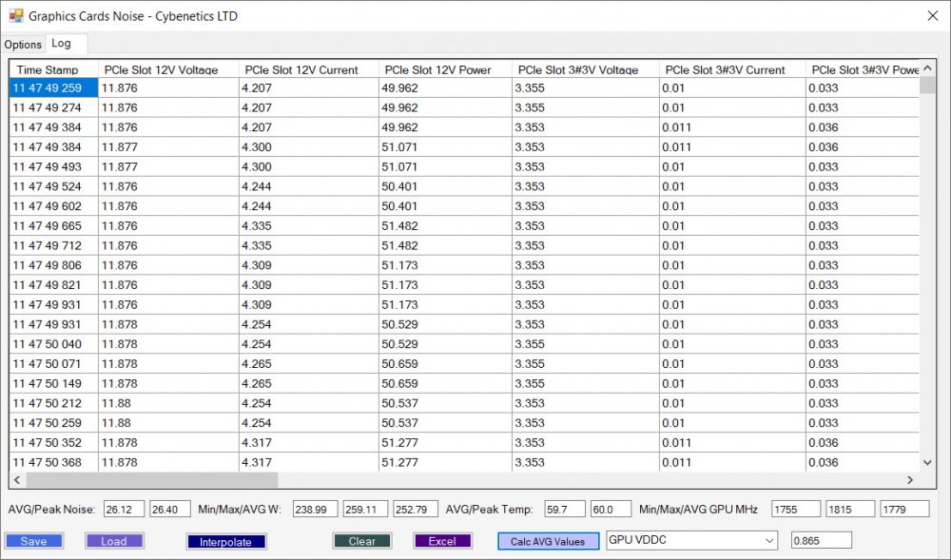This screenshot has height=560, width=951.
Task: Click Calc AVG Values button
Action: point(548,541)
